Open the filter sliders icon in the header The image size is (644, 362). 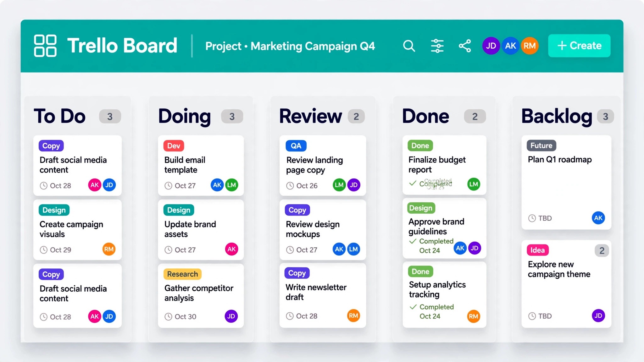point(437,46)
